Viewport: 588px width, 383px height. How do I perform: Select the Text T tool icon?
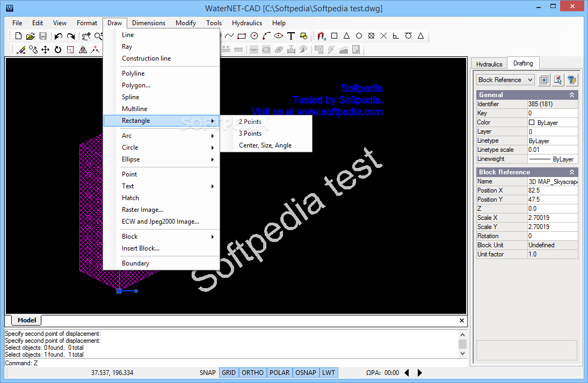(291, 36)
